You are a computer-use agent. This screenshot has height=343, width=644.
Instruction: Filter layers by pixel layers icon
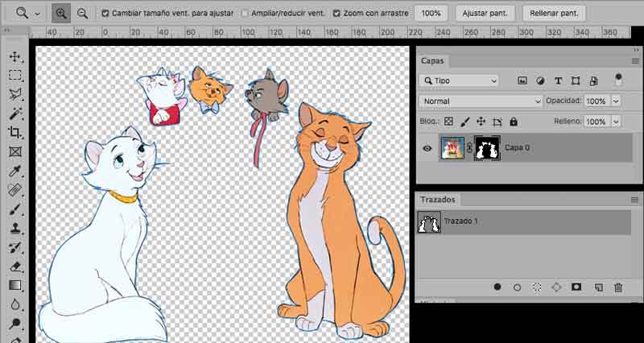pyautogui.click(x=522, y=81)
